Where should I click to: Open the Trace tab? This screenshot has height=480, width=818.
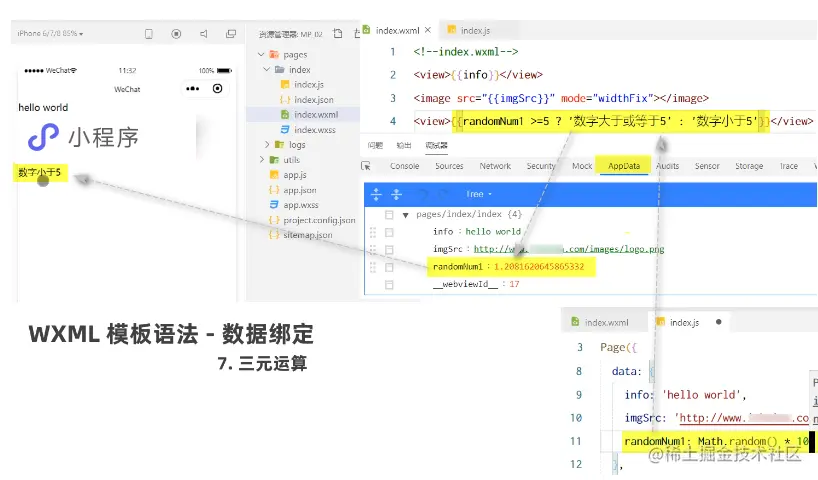tap(789, 166)
